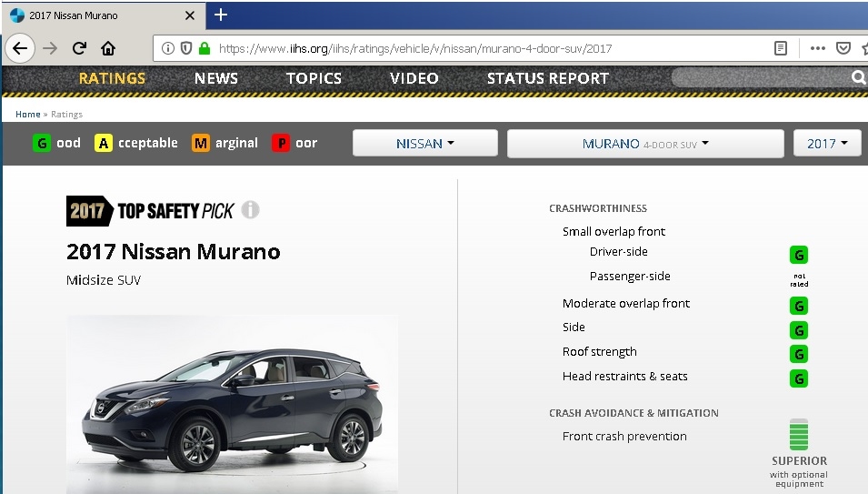Screen dimensions: 868x494
Task: Click the Good legend G badge
Action: [42, 143]
